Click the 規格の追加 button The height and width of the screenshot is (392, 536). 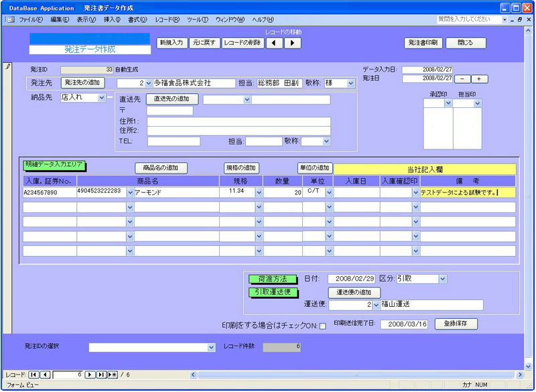coord(241,168)
